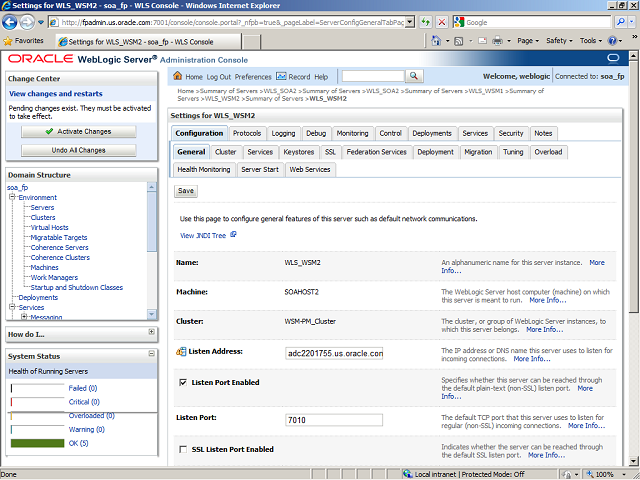This screenshot has height=480, width=640.
Task: Collapse the System Status panel
Action: click(x=151, y=355)
